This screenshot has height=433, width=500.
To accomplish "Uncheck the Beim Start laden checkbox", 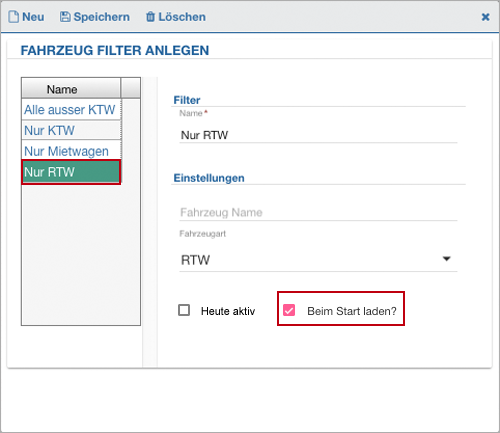I will pyautogui.click(x=289, y=310).
